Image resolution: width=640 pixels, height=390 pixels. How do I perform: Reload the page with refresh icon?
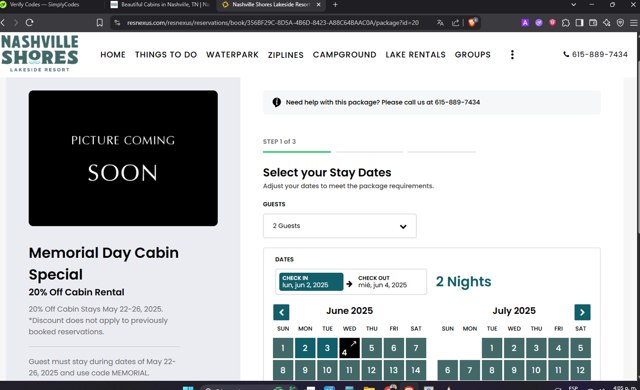(x=29, y=23)
